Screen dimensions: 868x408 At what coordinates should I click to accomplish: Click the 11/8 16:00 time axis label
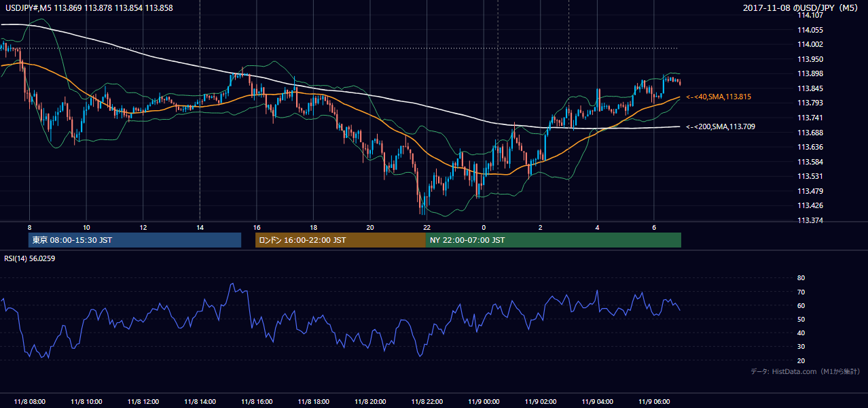pyautogui.click(x=257, y=402)
